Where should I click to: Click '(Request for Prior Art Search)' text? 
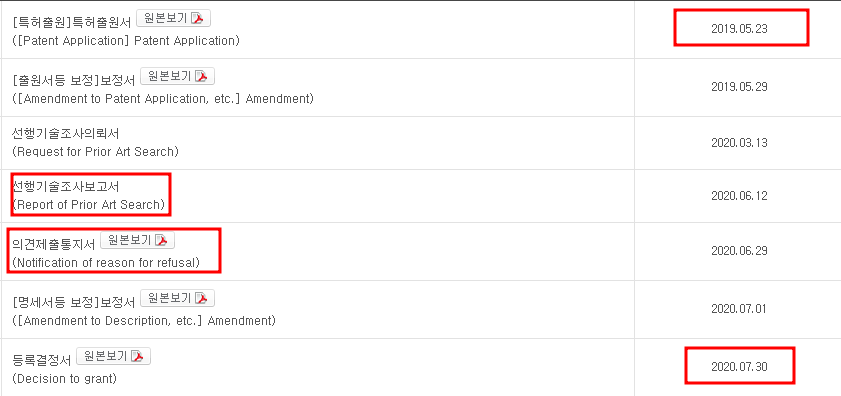click(x=95, y=152)
